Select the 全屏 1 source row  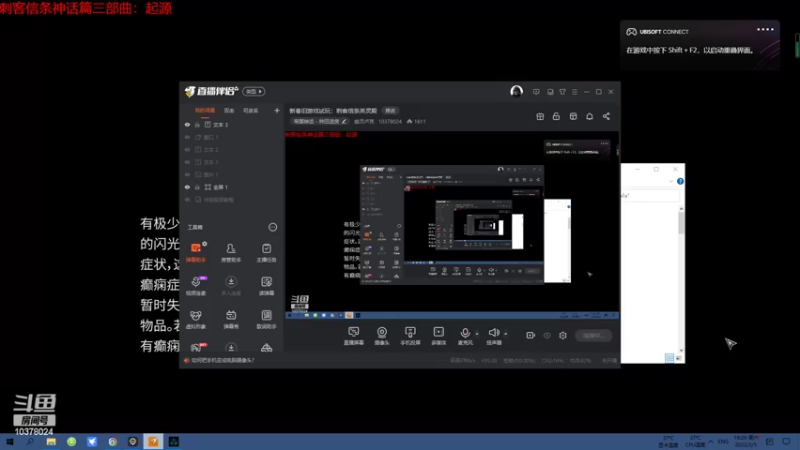pos(232,187)
